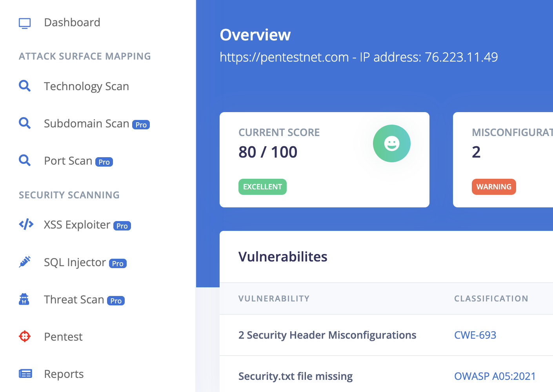
Task: Click the CURRENT SCORE label
Action: click(x=279, y=132)
